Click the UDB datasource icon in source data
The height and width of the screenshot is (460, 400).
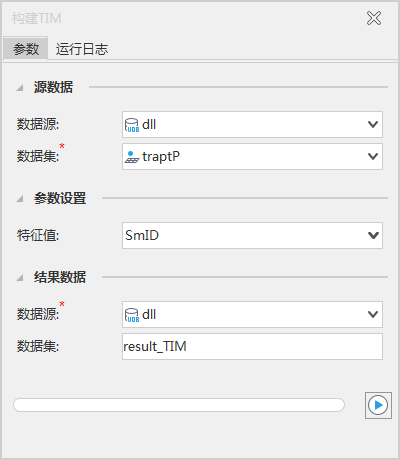point(132,125)
